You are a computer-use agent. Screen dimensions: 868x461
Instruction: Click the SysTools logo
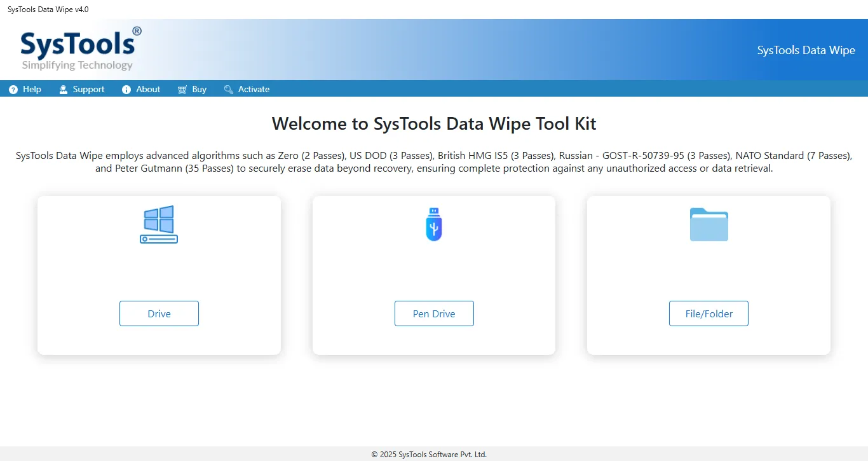[x=81, y=49]
